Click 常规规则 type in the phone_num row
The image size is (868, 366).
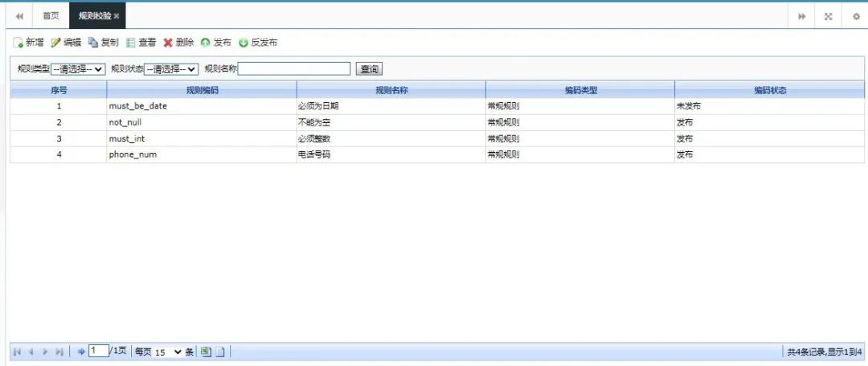pyautogui.click(x=581, y=154)
